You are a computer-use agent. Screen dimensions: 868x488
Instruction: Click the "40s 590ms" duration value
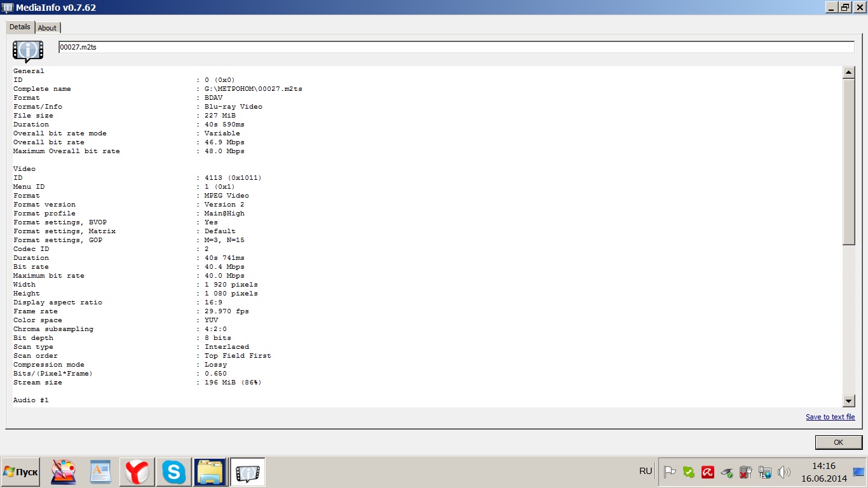224,125
